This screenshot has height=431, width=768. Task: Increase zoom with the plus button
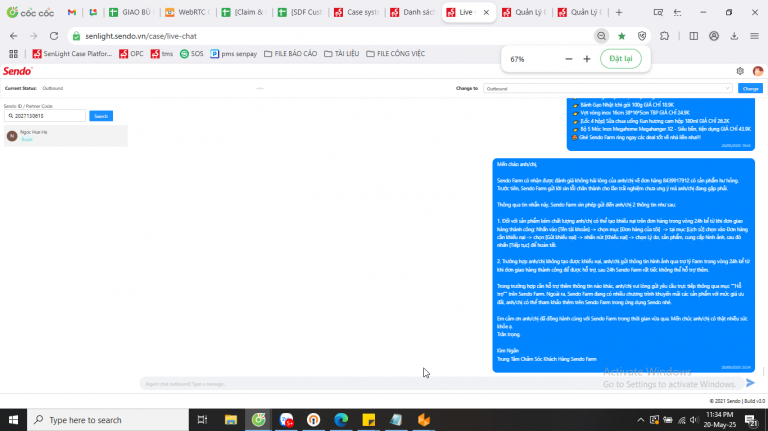587,59
